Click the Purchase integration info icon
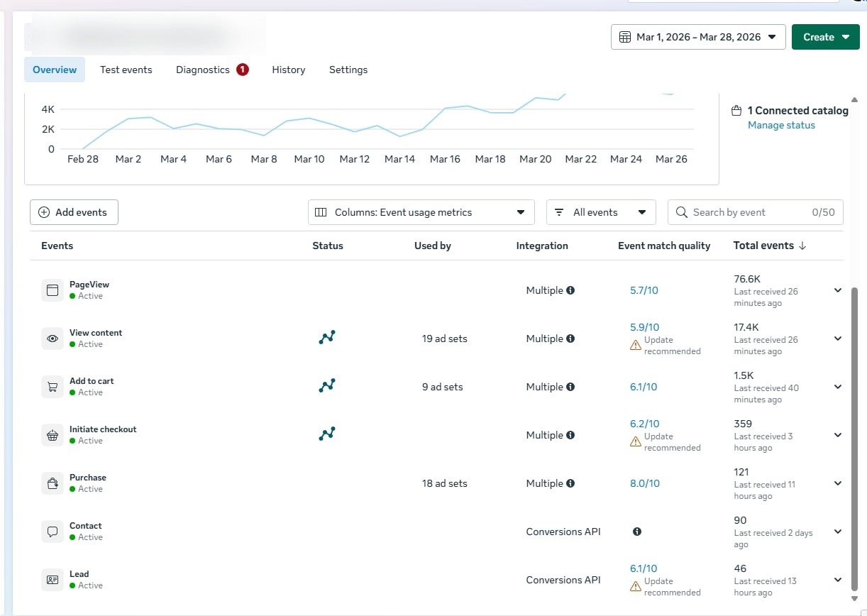The width and height of the screenshot is (867, 616). click(x=570, y=483)
